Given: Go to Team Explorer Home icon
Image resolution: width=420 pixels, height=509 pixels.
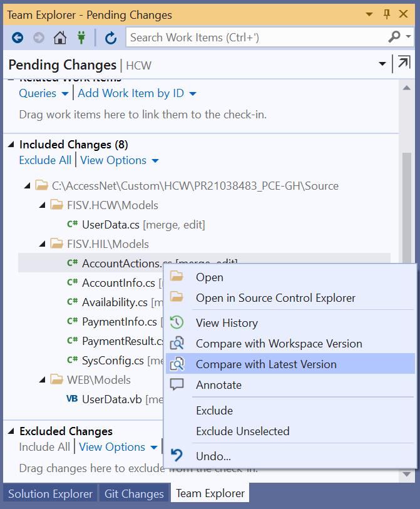Looking at the screenshot, I should click(x=60, y=38).
